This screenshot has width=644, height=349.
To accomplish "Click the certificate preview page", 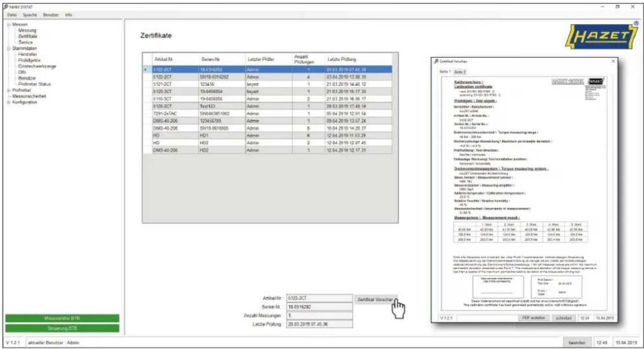I will click(x=523, y=193).
